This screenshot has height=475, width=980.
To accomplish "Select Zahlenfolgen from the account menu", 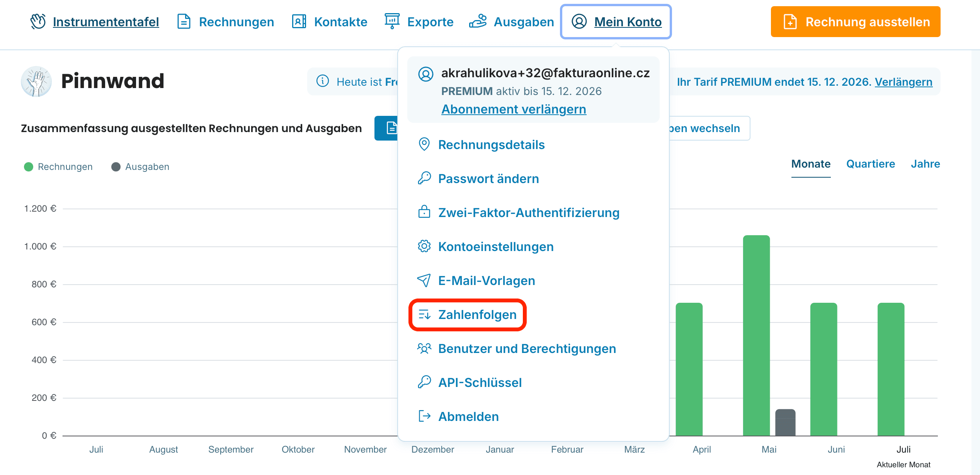I will click(x=468, y=315).
